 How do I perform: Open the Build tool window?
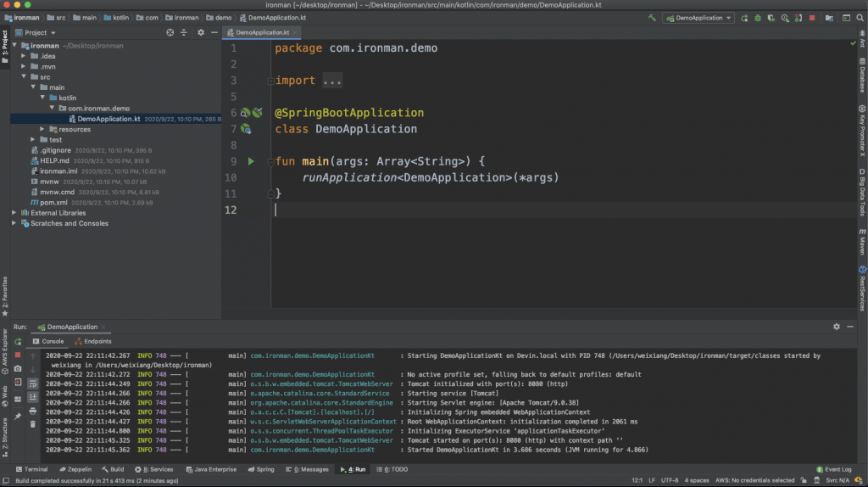113,469
